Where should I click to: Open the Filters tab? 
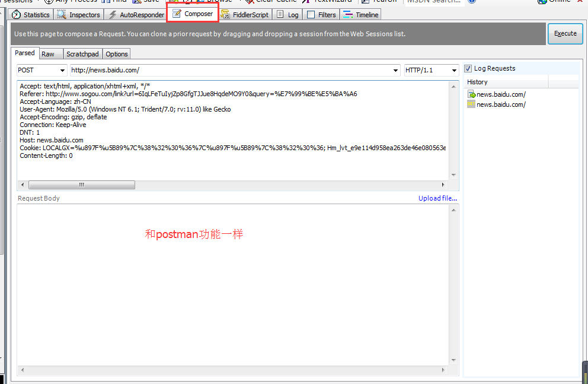321,15
